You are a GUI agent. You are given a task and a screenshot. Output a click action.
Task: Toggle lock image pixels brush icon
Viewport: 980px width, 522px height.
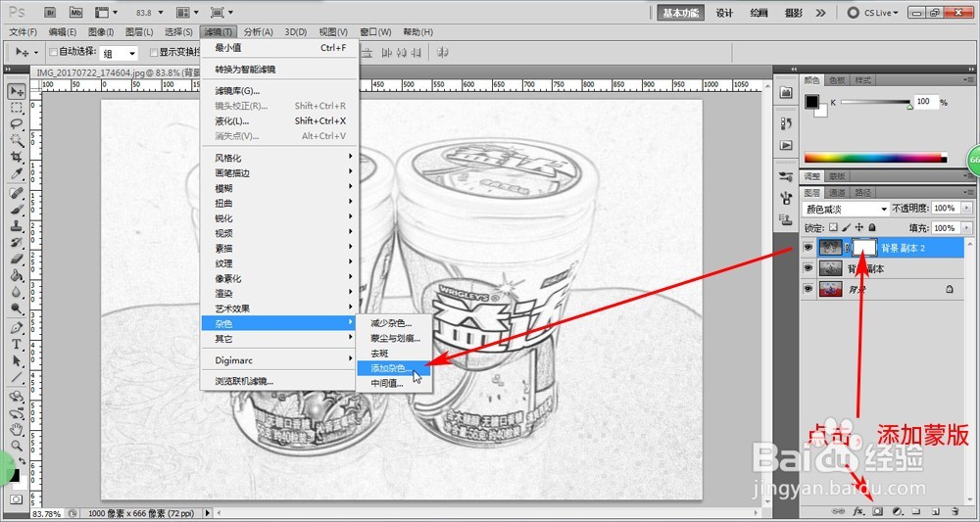tap(847, 228)
